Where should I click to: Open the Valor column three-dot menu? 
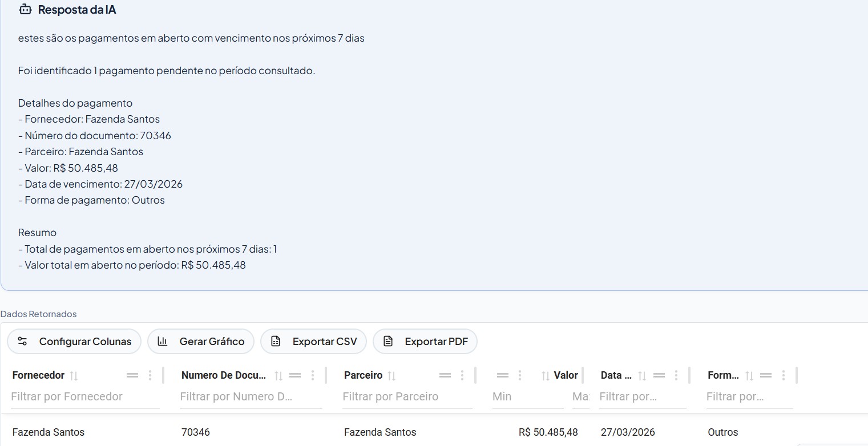click(520, 375)
